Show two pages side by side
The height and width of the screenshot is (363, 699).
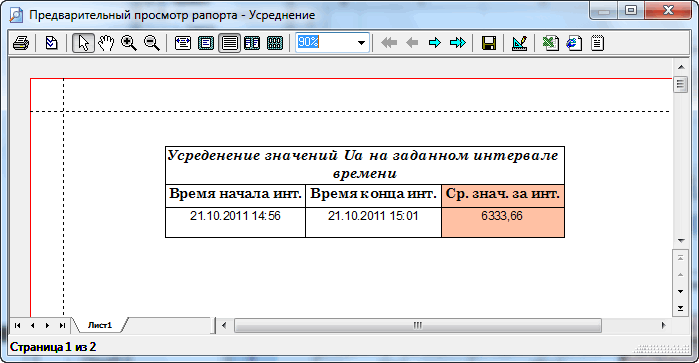click(x=252, y=43)
